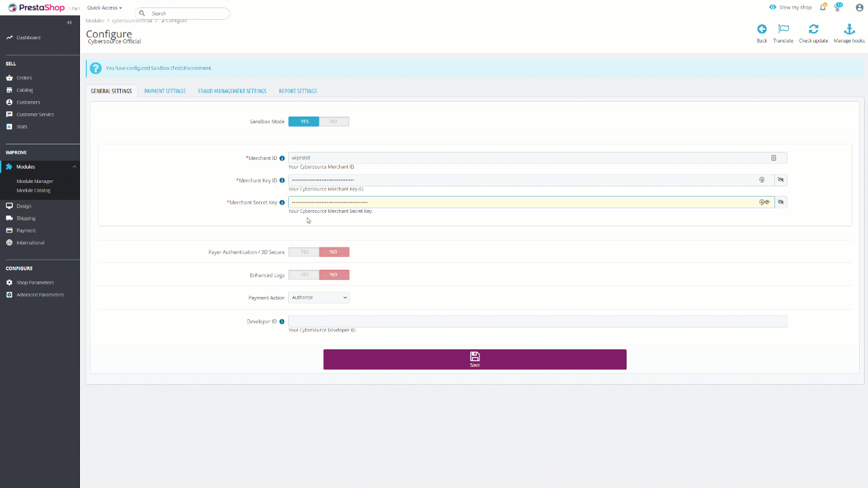The height and width of the screenshot is (488, 868).
Task: Click the Back arrow icon
Action: tap(762, 29)
